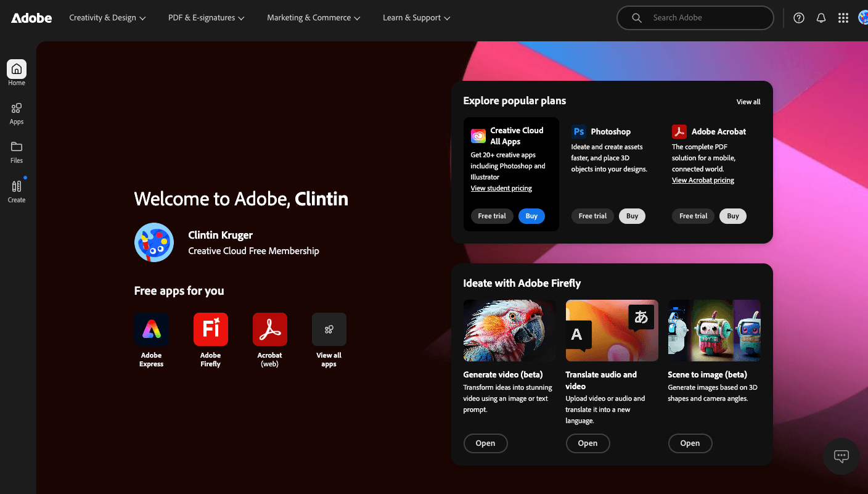Buy Creative Cloud All Apps plan

pos(531,216)
